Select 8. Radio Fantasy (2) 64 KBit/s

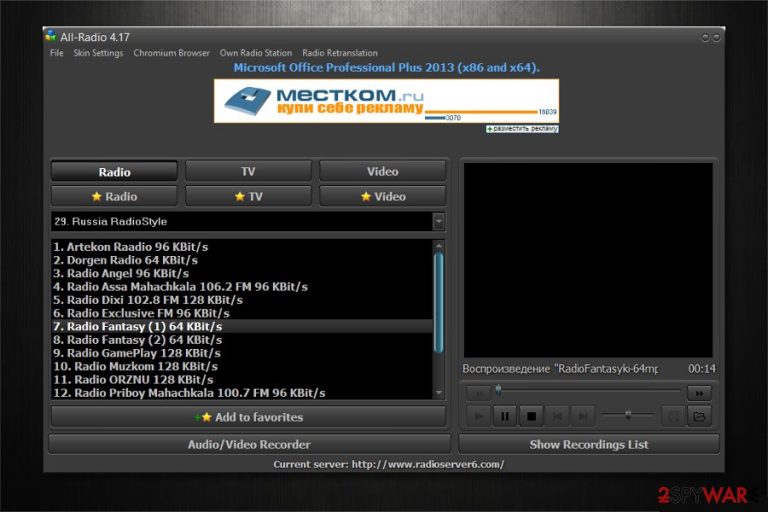click(242, 340)
